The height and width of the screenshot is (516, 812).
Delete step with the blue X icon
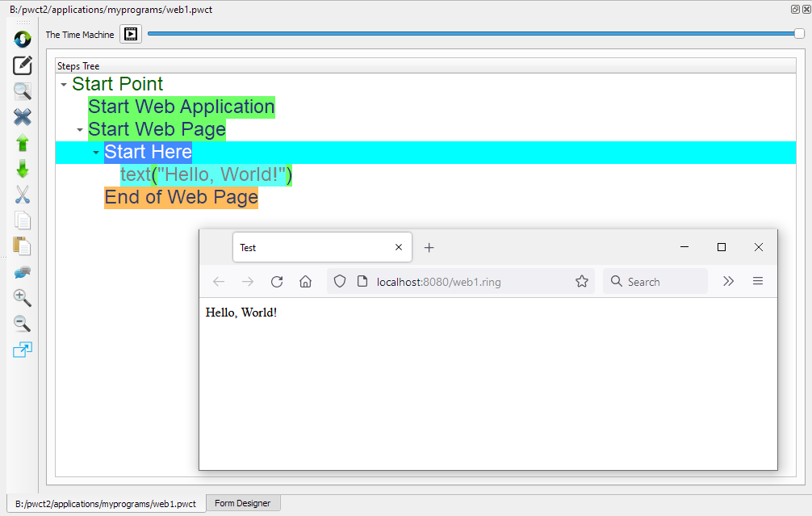23,117
